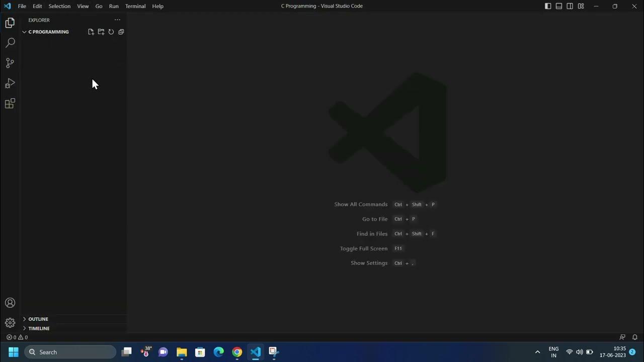Open the chat app on the taskbar
Viewport: 644px width, 362px height.
click(163, 352)
